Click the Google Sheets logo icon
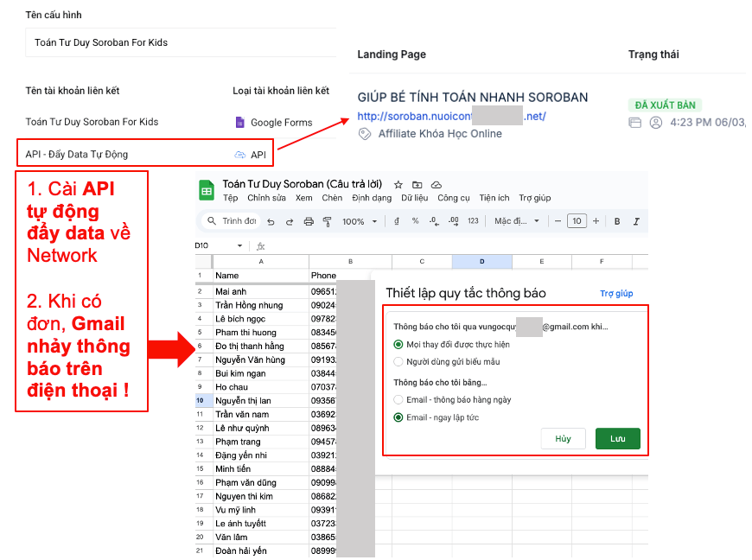This screenshot has height=560, width=752. click(207, 190)
